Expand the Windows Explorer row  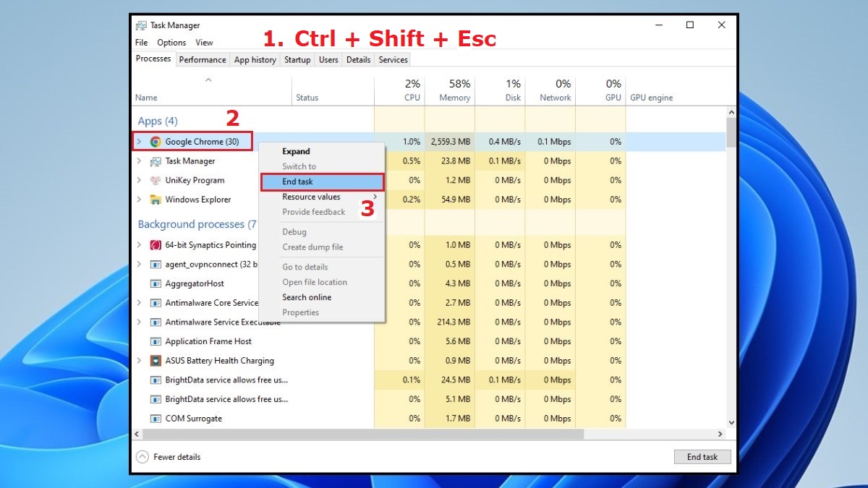(139, 200)
